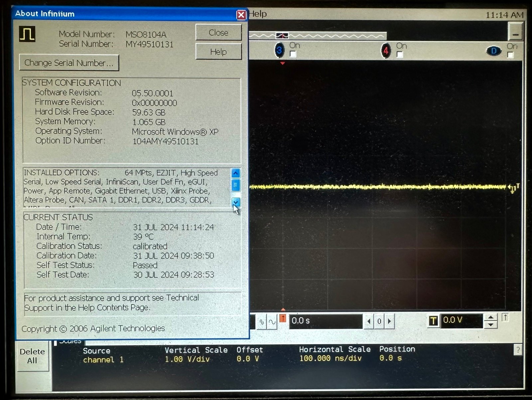Click the orange horizontal reference arrow icon
The width and height of the screenshot is (532, 400).
(283, 319)
